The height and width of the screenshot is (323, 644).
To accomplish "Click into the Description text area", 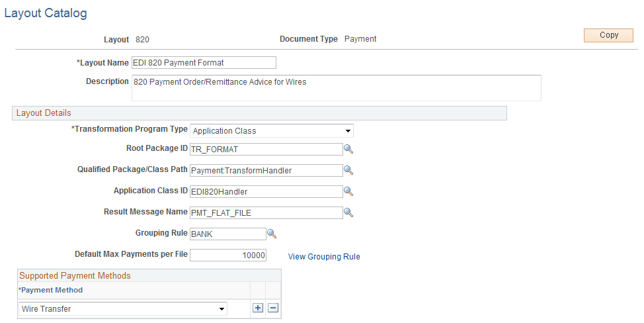I will (x=336, y=87).
